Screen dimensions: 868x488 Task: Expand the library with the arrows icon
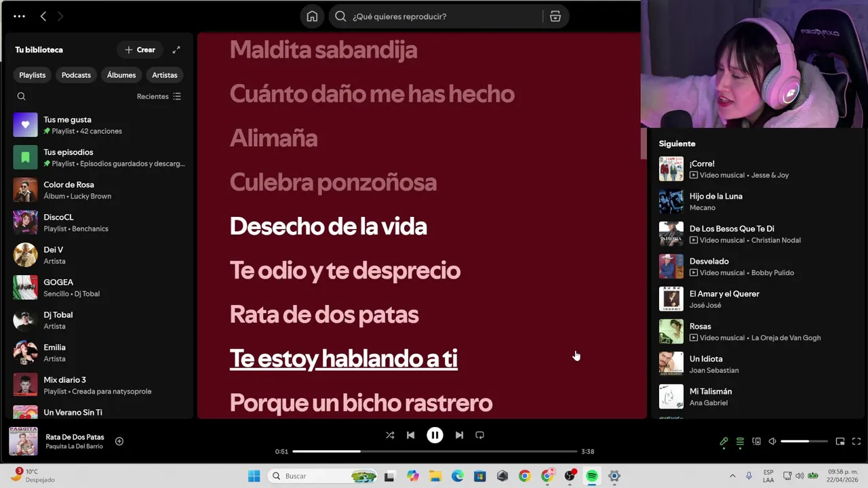(176, 49)
